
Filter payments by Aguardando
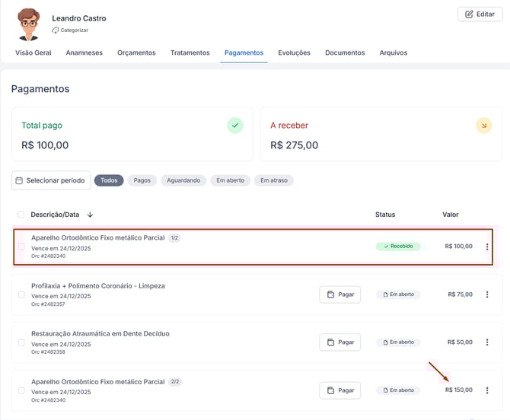point(183,180)
